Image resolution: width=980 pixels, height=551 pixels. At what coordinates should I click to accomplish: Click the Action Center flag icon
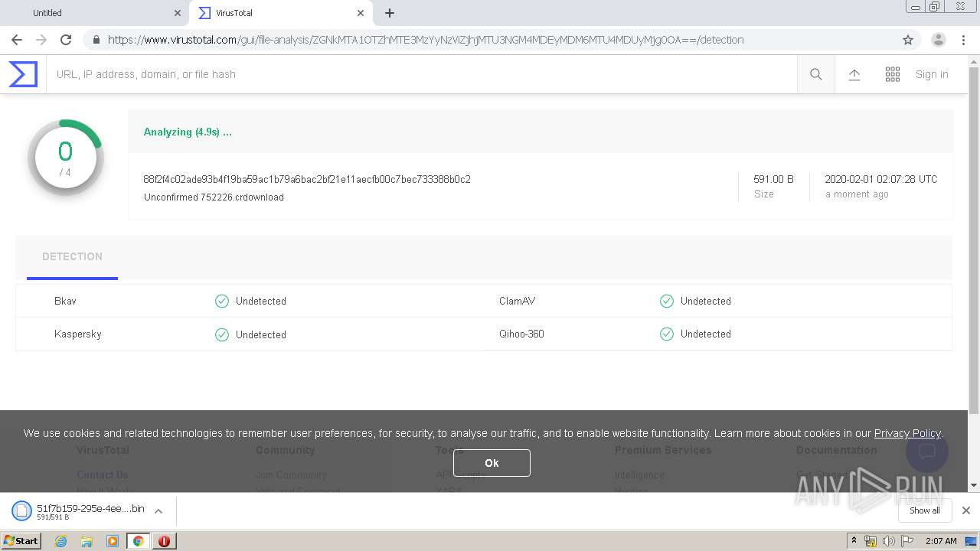pyautogui.click(x=907, y=541)
